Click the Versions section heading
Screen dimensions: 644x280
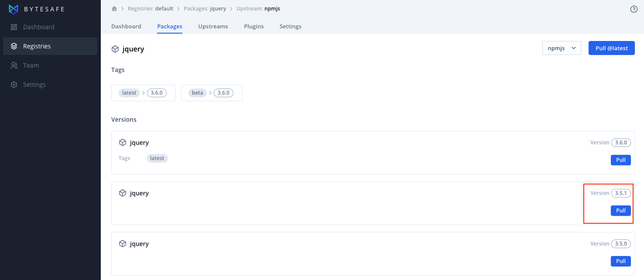[124, 120]
